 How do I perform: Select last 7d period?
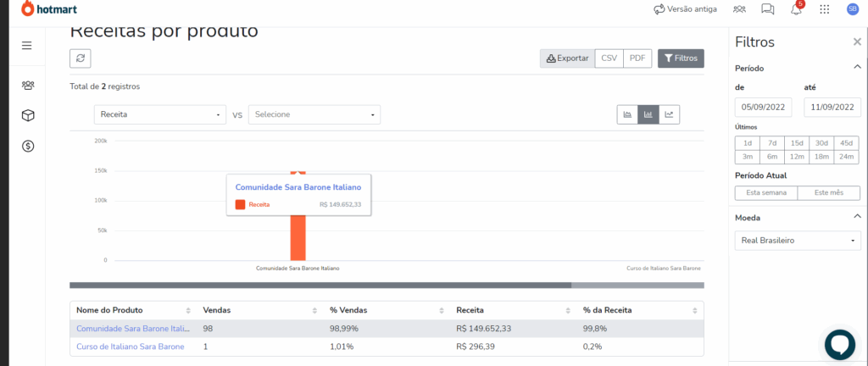[x=772, y=143]
